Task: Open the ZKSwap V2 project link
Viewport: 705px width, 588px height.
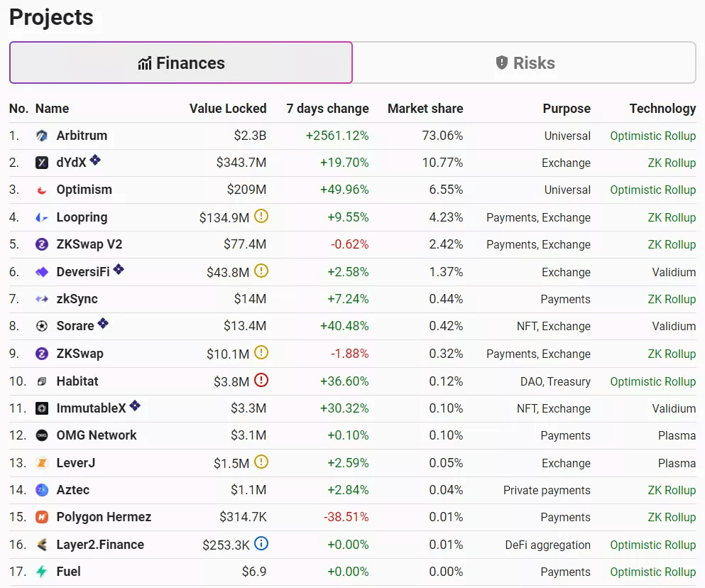Action: 89,244
